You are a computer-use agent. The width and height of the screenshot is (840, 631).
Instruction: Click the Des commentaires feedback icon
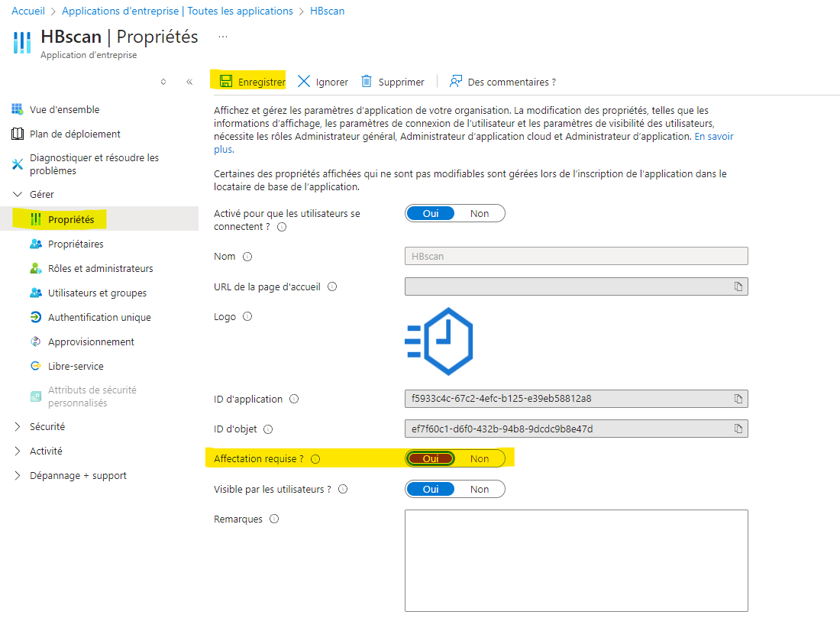pyautogui.click(x=455, y=81)
